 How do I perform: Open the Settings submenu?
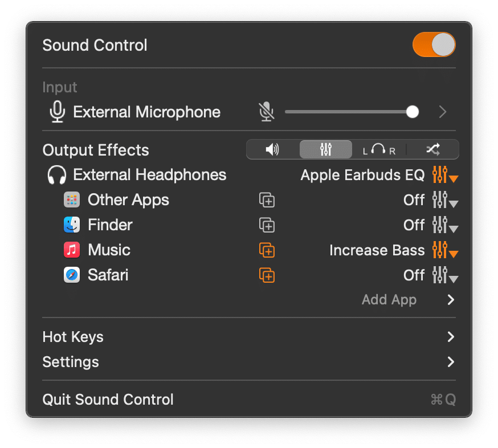pyautogui.click(x=249, y=362)
